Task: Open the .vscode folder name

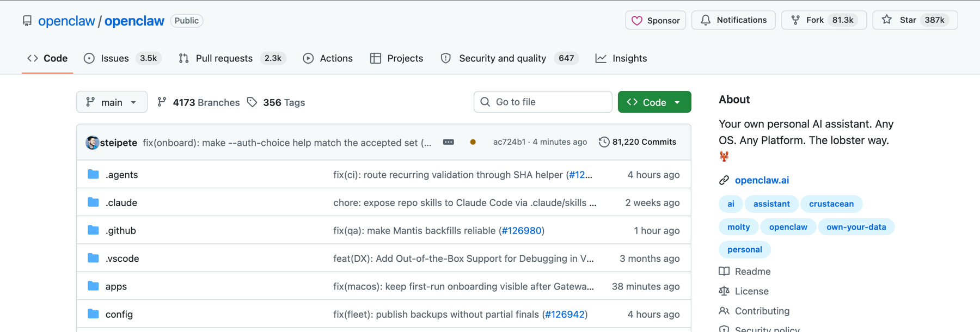Action: click(122, 259)
